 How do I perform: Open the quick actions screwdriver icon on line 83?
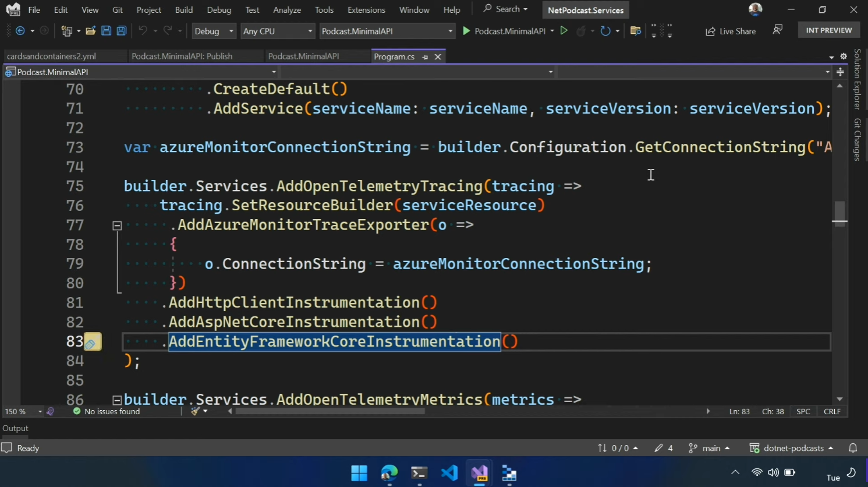click(x=91, y=343)
